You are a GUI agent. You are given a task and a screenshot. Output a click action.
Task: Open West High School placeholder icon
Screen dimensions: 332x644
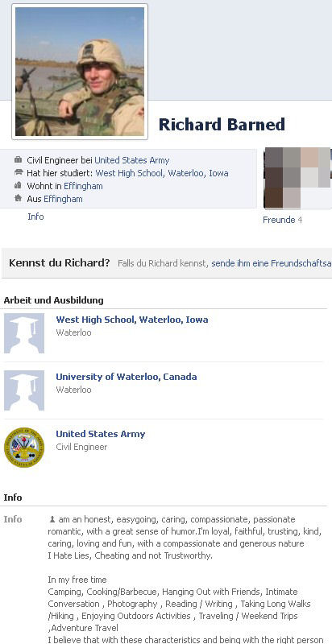24,333
